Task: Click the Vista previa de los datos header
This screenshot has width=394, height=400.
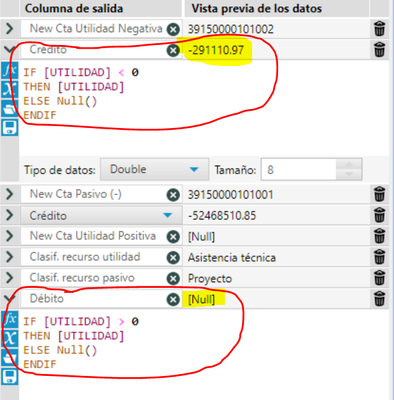Action: [x=257, y=8]
